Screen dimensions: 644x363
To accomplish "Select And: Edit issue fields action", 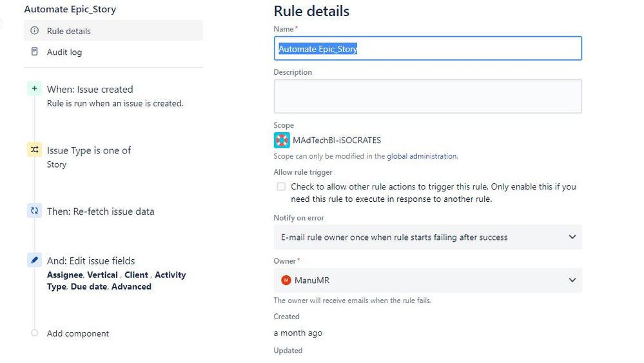I will (x=91, y=260).
